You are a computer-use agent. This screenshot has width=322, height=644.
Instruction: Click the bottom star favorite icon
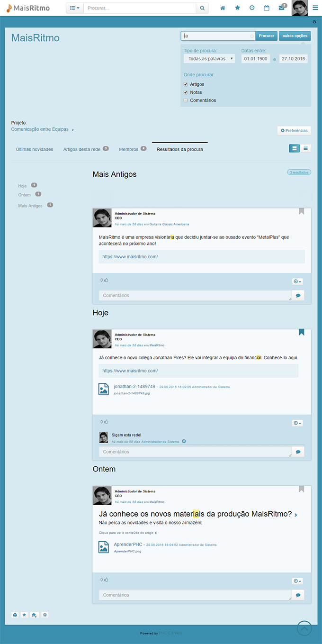click(x=25, y=615)
